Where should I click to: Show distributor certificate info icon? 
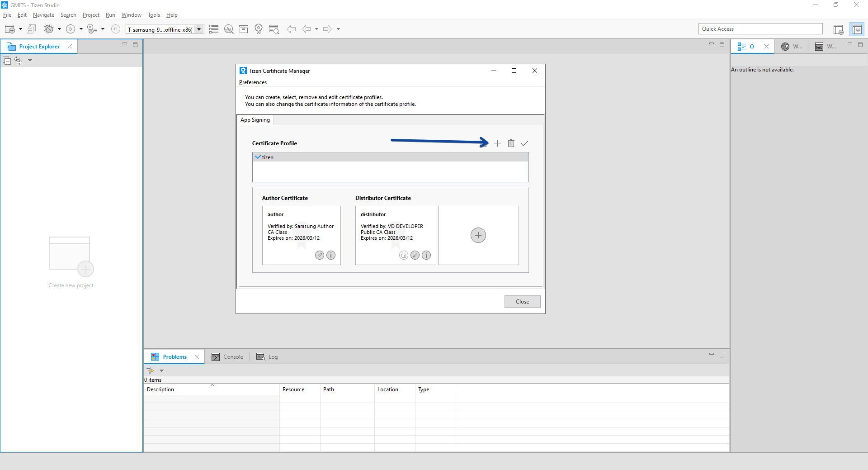(426, 255)
